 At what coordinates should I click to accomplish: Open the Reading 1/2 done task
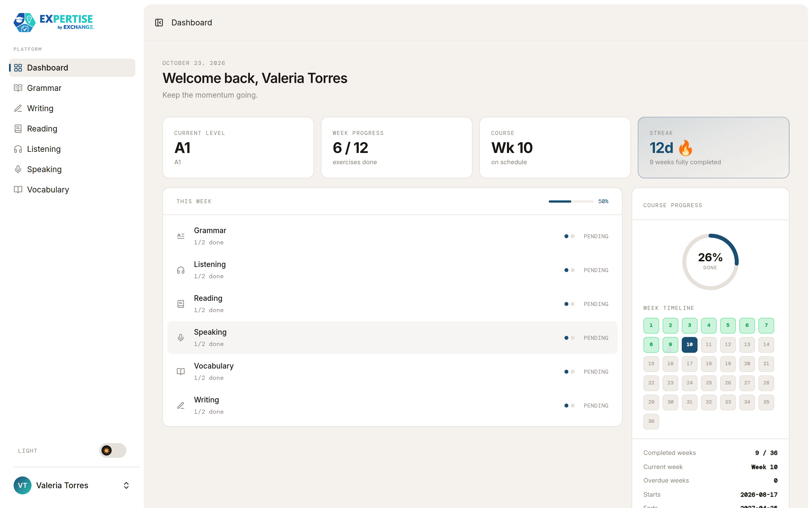pyautogui.click(x=392, y=304)
